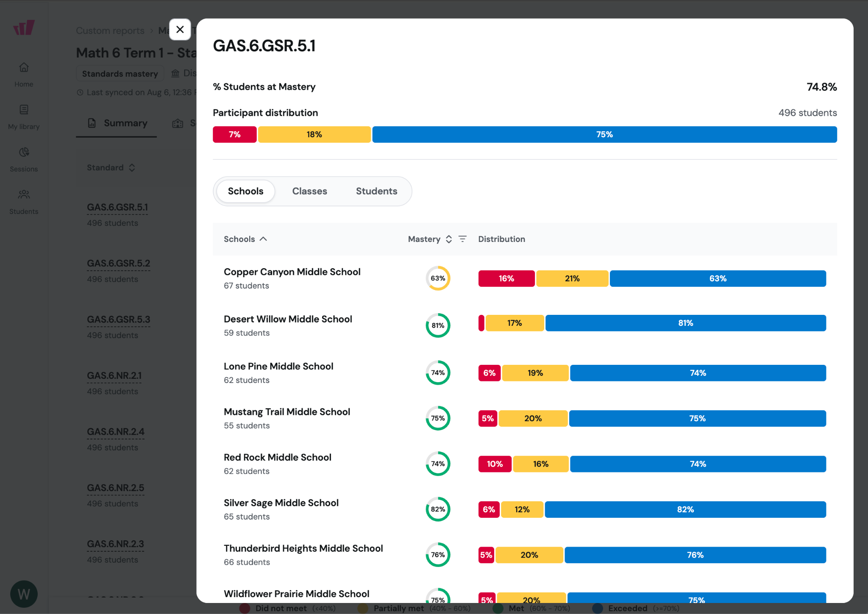Click the app logo in the sidebar
The image size is (868, 614).
click(x=24, y=28)
